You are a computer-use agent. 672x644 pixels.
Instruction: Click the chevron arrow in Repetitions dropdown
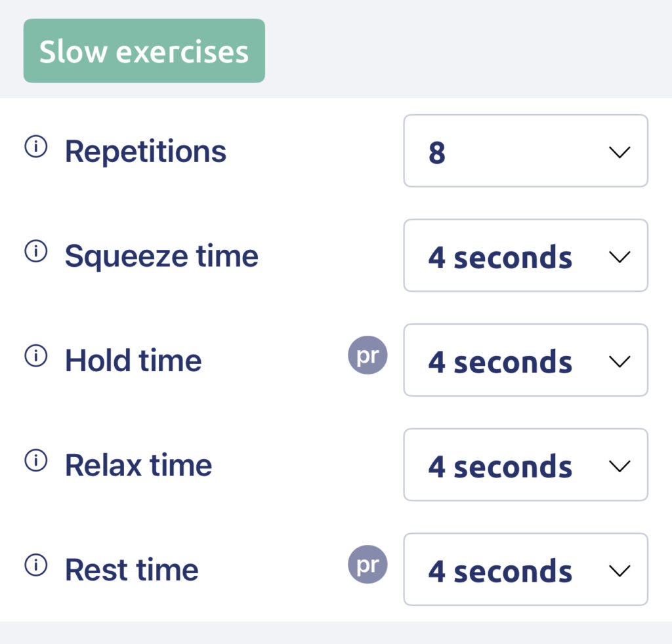click(x=619, y=151)
